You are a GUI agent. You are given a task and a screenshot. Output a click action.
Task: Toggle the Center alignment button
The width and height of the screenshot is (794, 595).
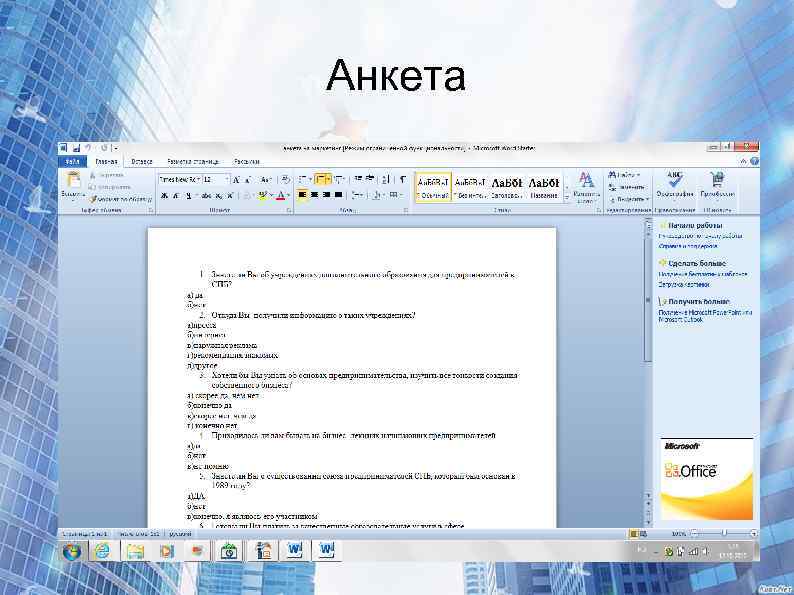point(314,194)
